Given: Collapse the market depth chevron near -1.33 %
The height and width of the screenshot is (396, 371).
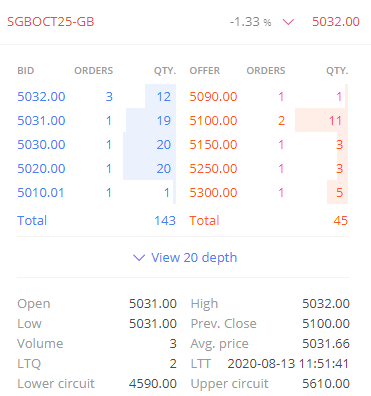Looking at the screenshot, I should tap(288, 22).
